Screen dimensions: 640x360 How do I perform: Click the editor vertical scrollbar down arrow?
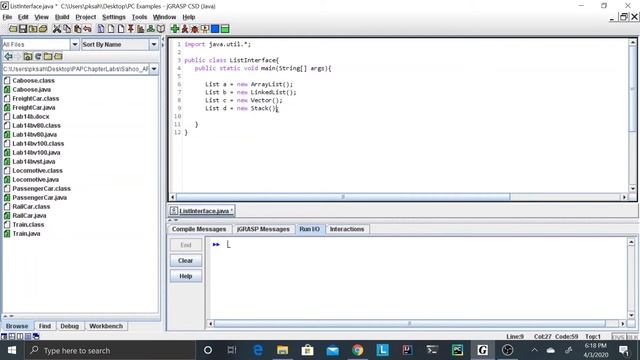click(x=633, y=189)
